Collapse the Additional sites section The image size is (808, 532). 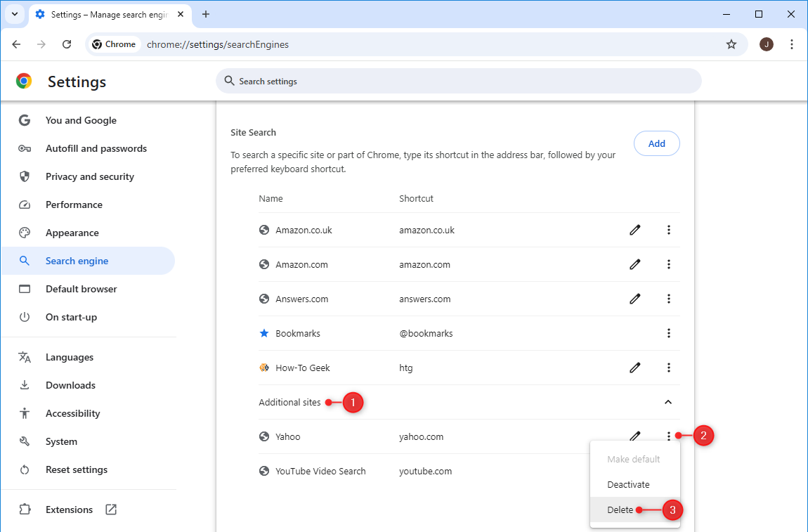coord(668,402)
